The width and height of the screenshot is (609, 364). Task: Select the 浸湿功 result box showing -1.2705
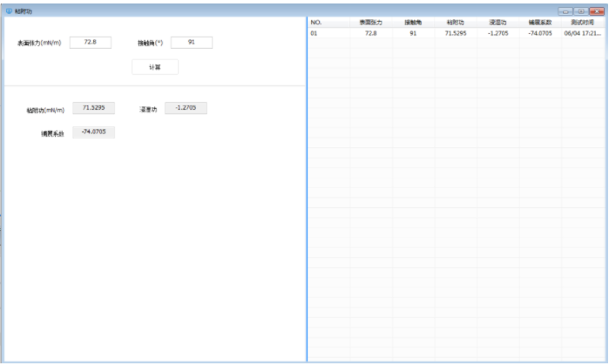186,108
